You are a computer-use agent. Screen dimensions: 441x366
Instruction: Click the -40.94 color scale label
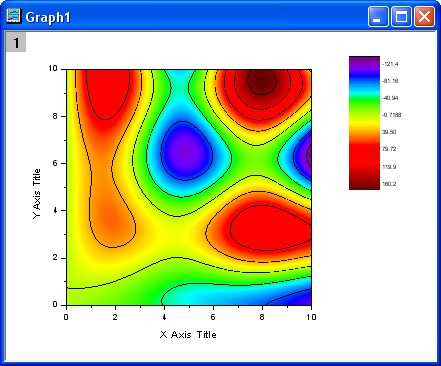(x=390, y=98)
